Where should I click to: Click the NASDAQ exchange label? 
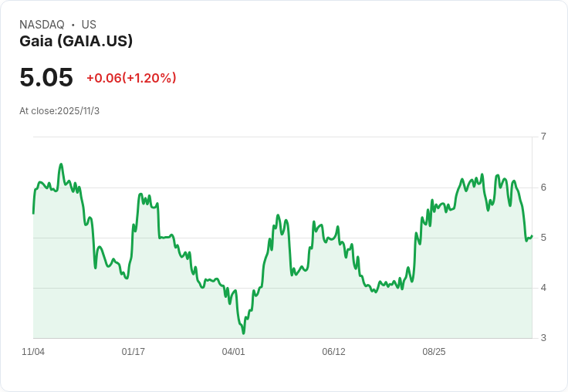pos(42,25)
